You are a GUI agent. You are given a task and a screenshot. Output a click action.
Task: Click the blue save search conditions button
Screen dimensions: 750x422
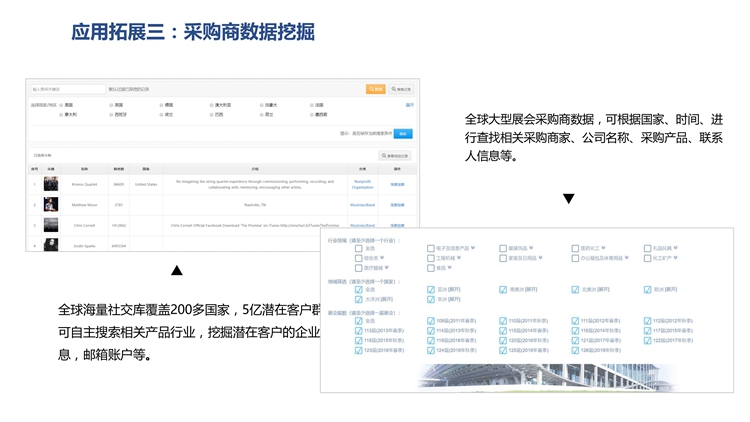coord(402,133)
